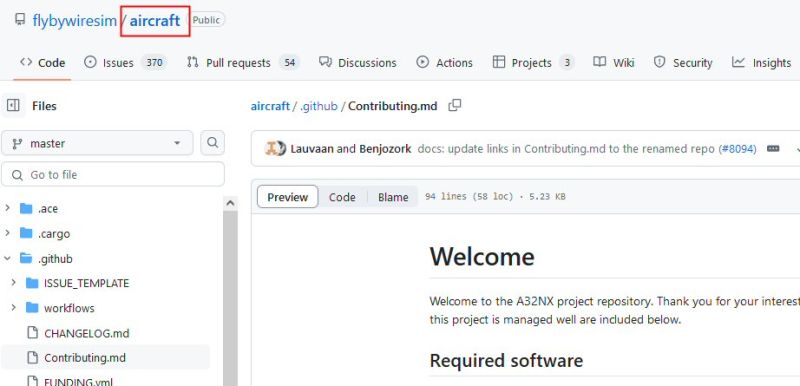Click the file tree scrollbar track

230,298
